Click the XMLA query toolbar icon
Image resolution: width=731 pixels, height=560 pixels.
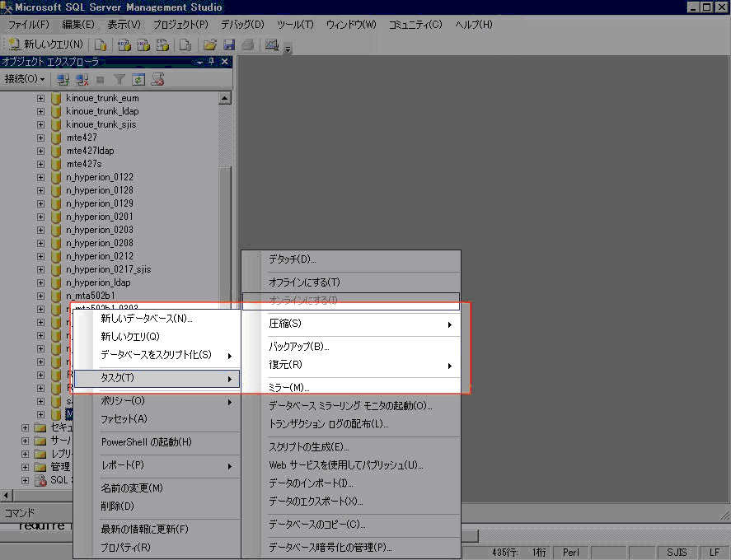(162, 44)
